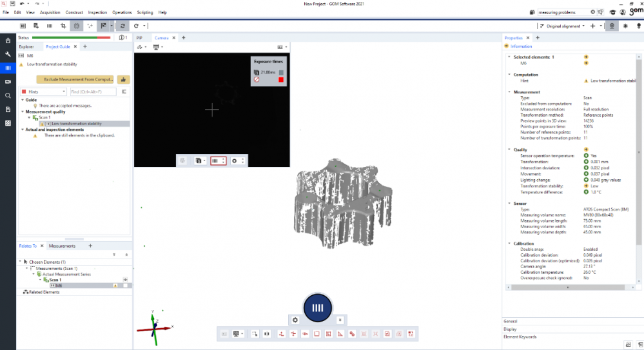Open scan settings gear beside the blue scan button
Screen dimensions: 644x350
coord(295,320)
